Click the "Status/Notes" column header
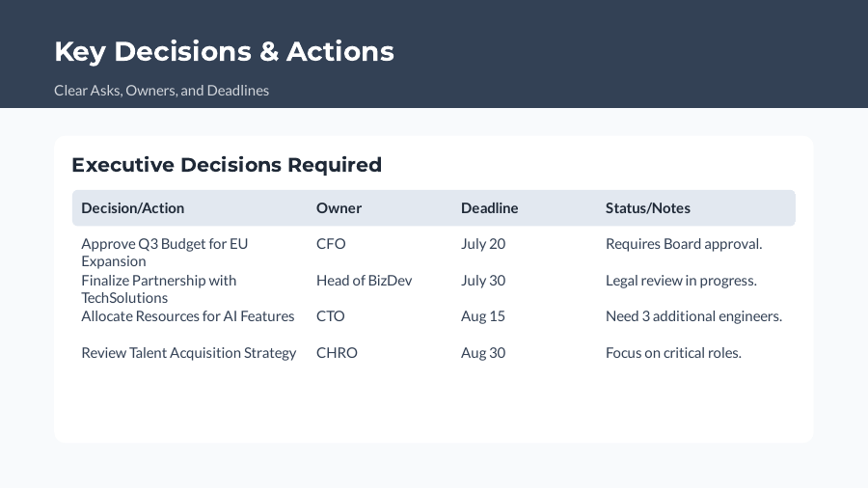The width and height of the screenshot is (868, 489). pyautogui.click(x=647, y=208)
